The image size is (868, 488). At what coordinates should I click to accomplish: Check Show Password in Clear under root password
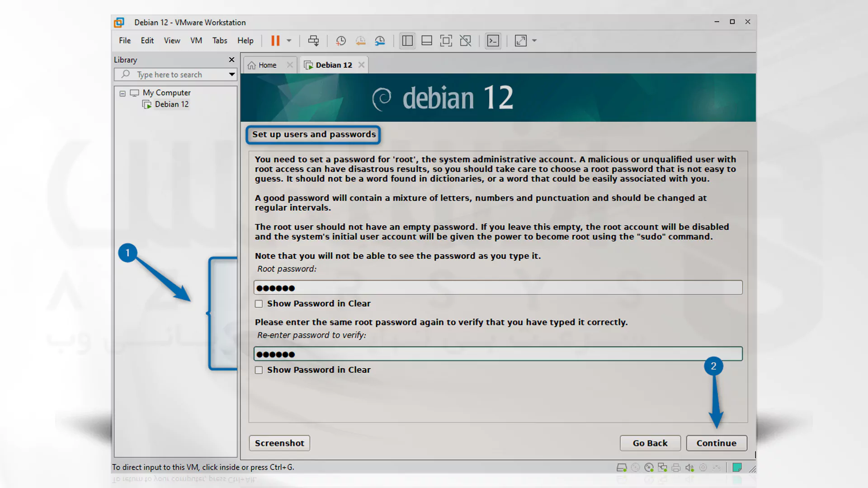pos(259,304)
